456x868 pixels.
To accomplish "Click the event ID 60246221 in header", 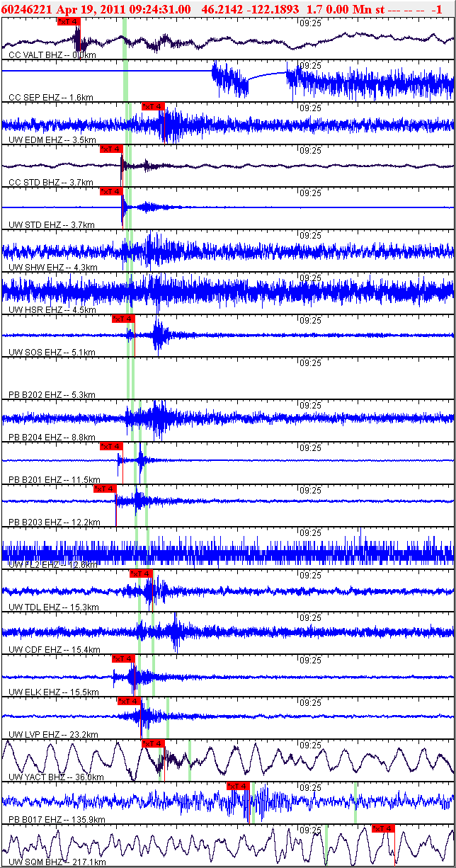I will 25,8.
